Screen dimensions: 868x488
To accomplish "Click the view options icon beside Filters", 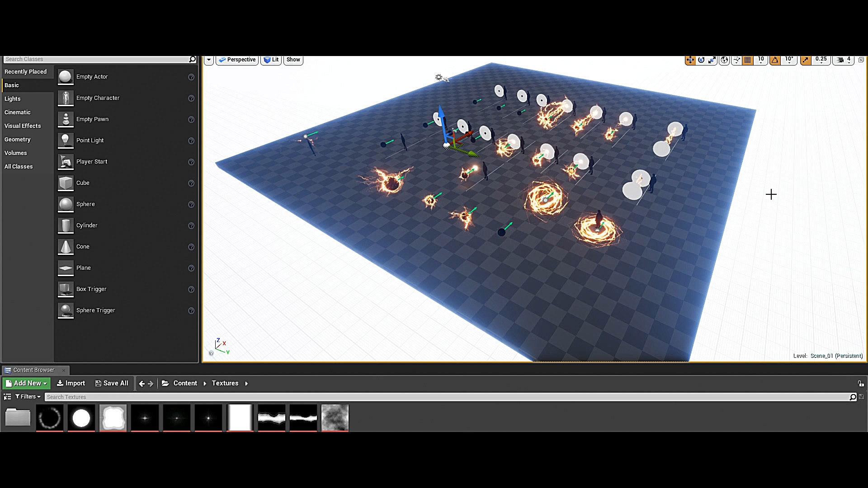I will tap(7, 397).
